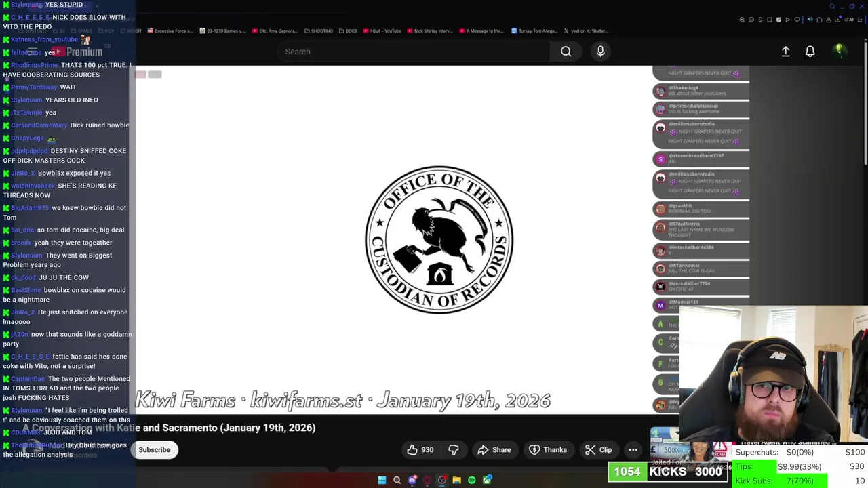This screenshot has width=868, height=488.
Task: Click 'BigAdam975' username in chat
Action: click(30, 208)
